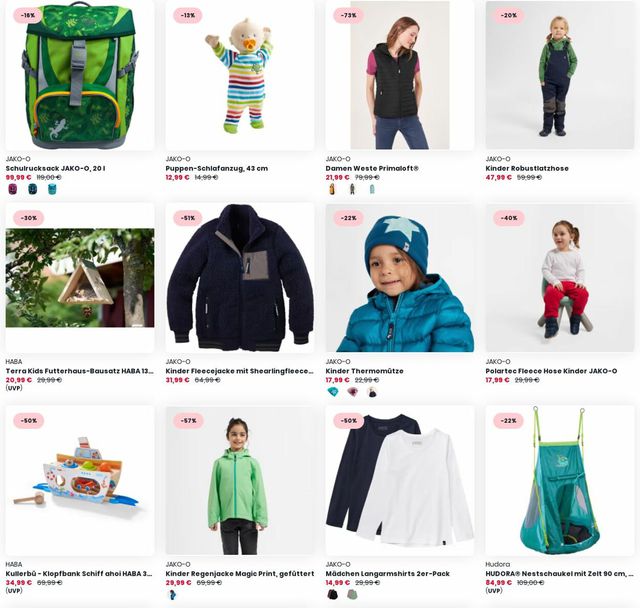Select the pink Schulrucksack color variant
Screen dimensions: 640x608
click(13, 189)
